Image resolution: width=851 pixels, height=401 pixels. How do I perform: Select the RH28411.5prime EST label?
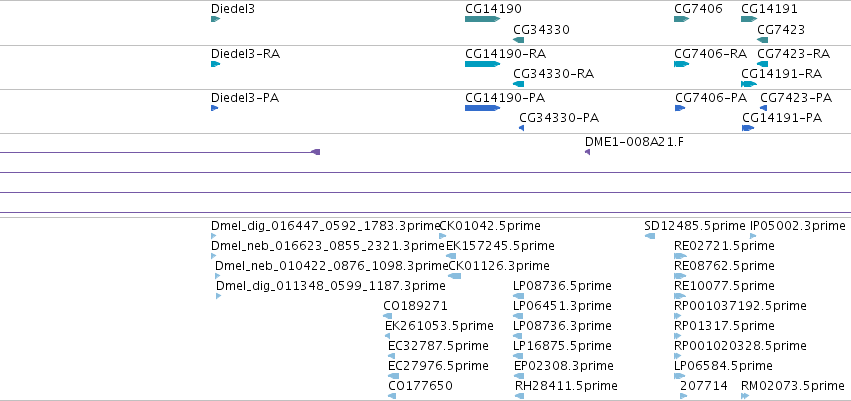(x=566, y=386)
